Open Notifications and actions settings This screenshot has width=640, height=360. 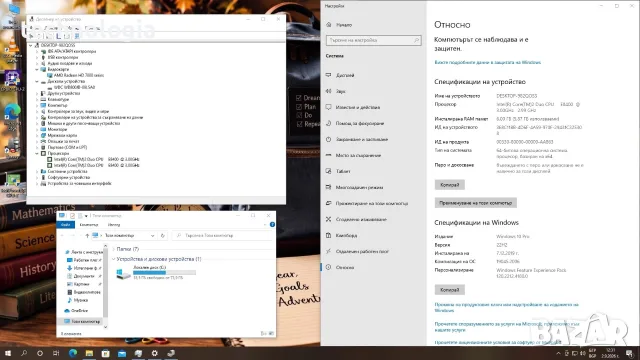pos(358,107)
